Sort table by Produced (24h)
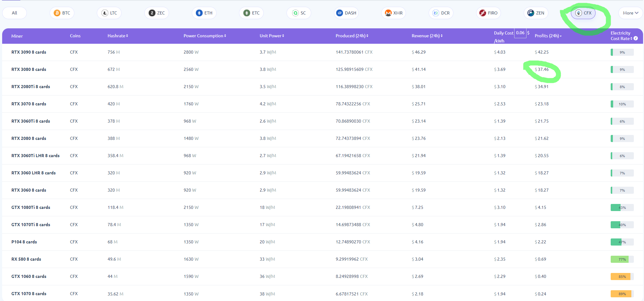This screenshot has height=301, width=644. coord(352,36)
